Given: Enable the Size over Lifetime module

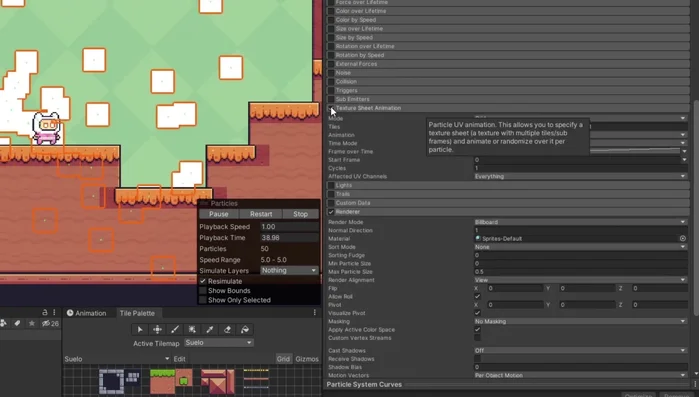Looking at the screenshot, I should click(x=331, y=29).
